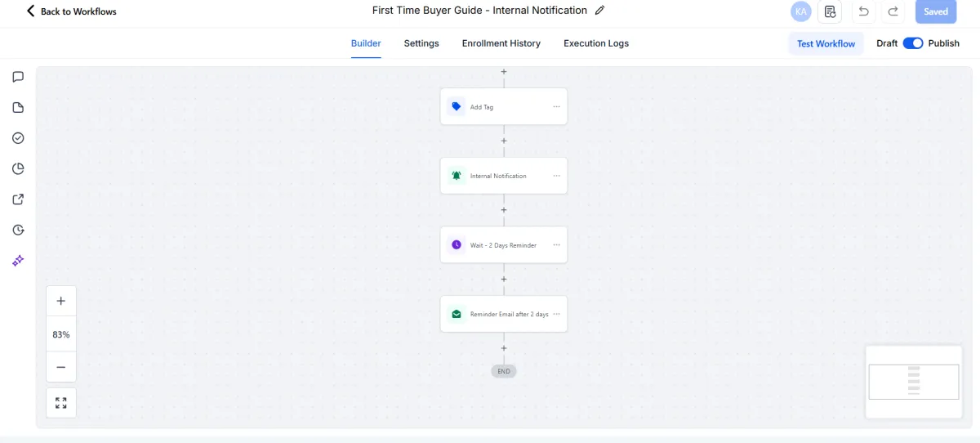Go Back to Workflows

[x=71, y=11]
